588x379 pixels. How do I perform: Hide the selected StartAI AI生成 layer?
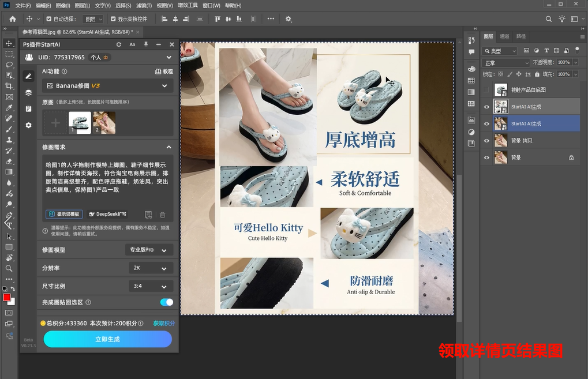(486, 123)
